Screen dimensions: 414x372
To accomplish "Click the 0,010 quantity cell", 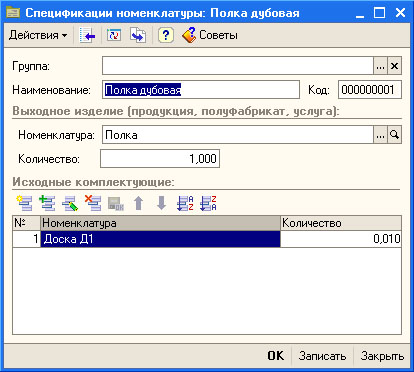I will click(x=341, y=239).
